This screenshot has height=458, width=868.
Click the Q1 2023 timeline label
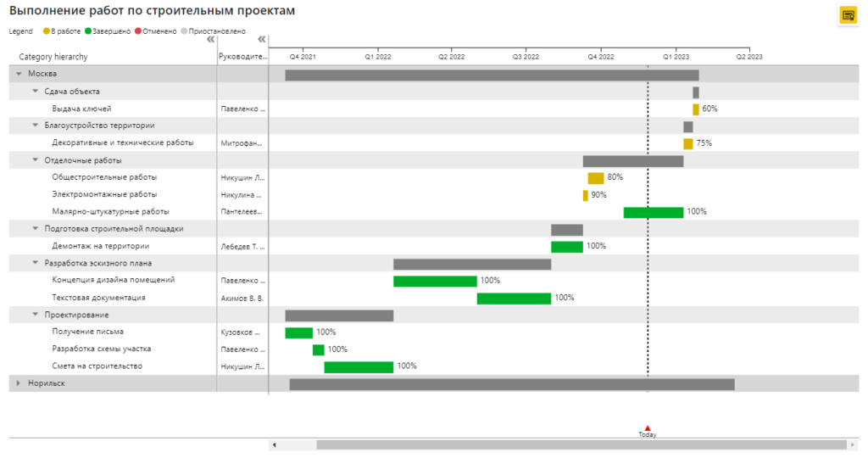coord(676,57)
